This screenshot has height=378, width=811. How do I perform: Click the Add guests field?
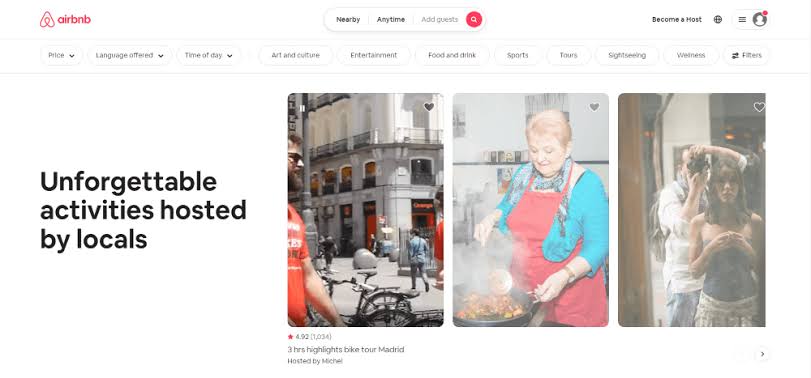click(439, 20)
